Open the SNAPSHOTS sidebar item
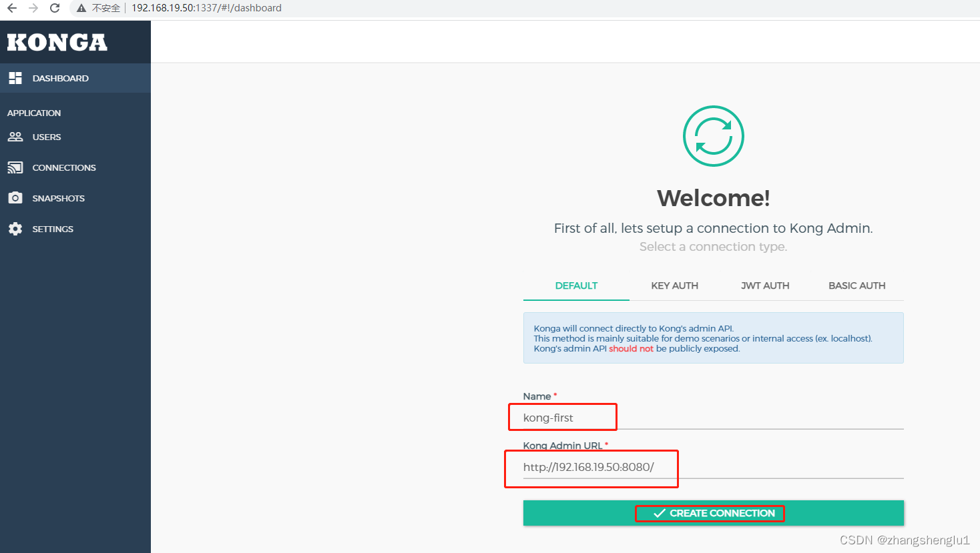 pyautogui.click(x=75, y=198)
